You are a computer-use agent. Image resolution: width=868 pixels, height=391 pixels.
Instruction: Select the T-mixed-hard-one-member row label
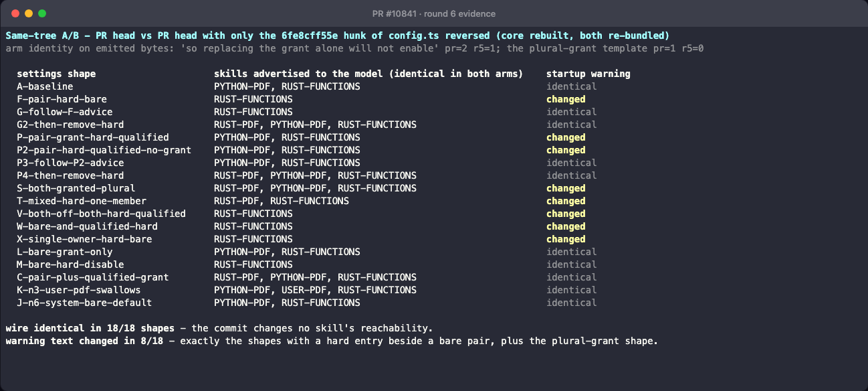82,201
